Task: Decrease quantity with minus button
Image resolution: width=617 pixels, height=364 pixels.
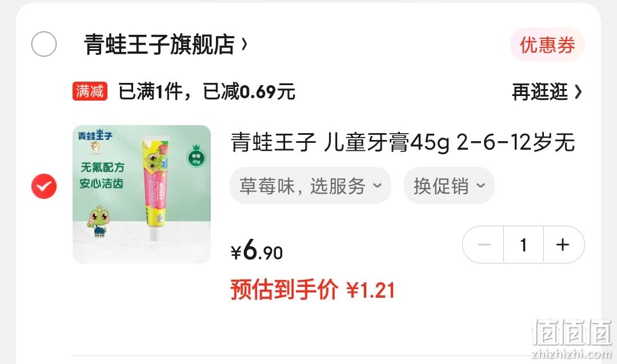Action: [x=484, y=245]
